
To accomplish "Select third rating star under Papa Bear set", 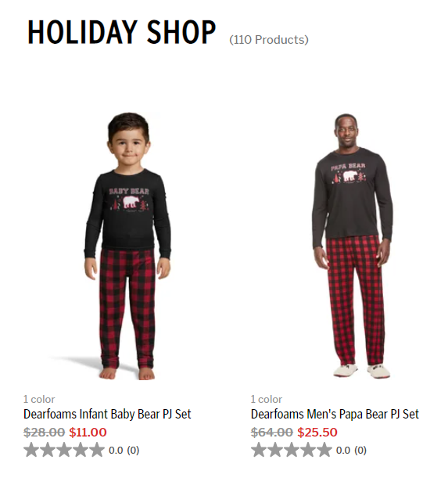I will pos(292,450).
